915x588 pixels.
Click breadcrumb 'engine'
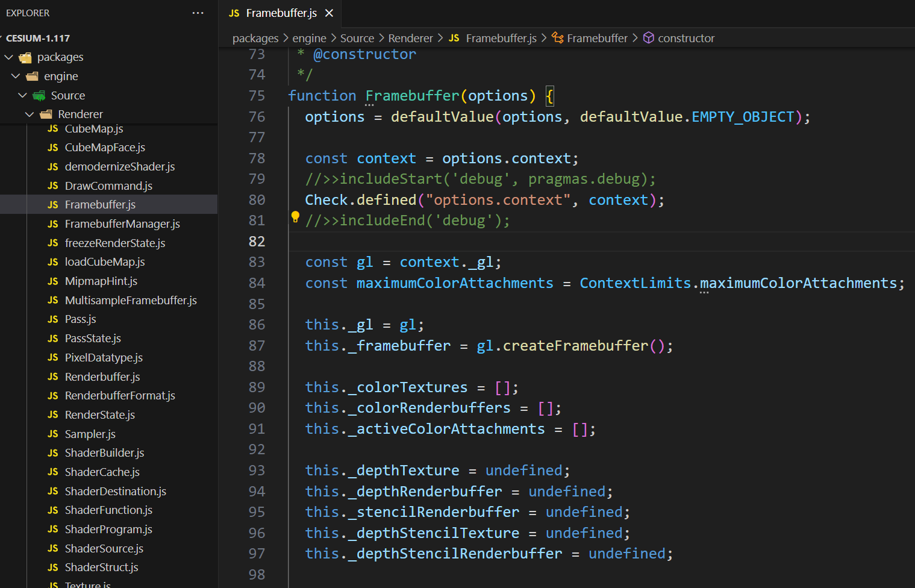pyautogui.click(x=309, y=39)
